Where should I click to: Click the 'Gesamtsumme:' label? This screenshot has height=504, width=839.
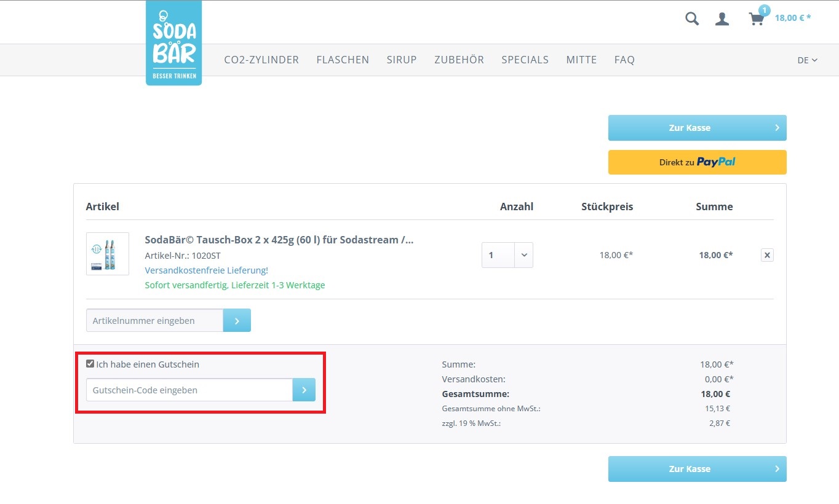[475, 394]
